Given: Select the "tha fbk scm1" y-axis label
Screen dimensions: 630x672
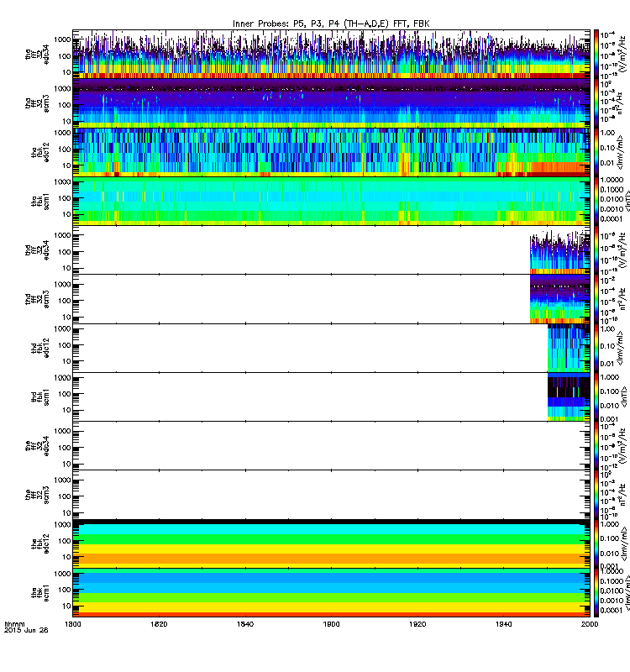Looking at the screenshot, I should pyautogui.click(x=40, y=202).
